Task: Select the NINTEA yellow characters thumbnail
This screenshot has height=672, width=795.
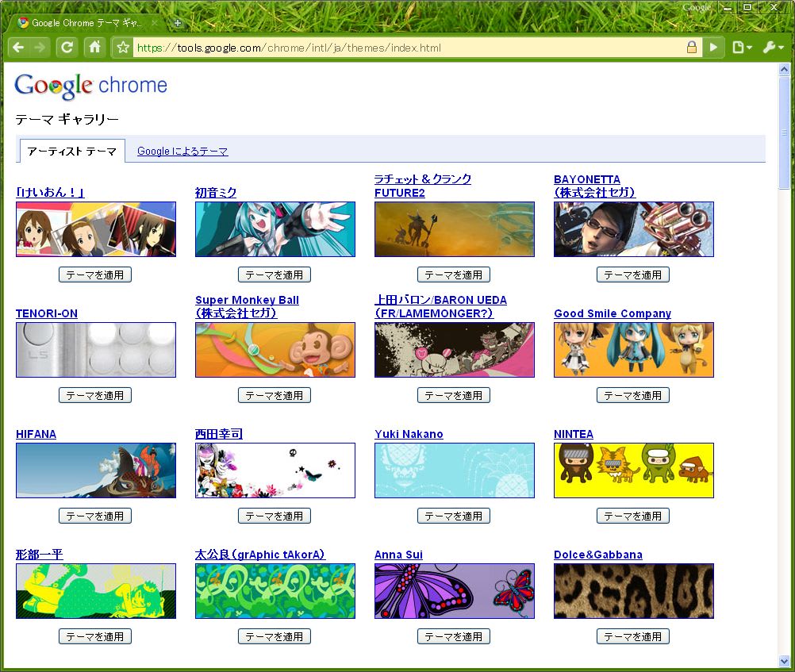Action: (633, 470)
